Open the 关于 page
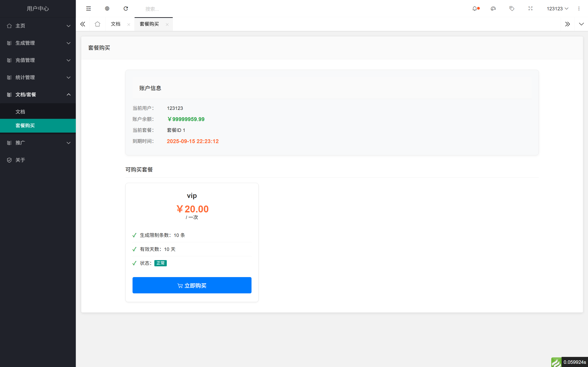This screenshot has width=588, height=367. 20,160
